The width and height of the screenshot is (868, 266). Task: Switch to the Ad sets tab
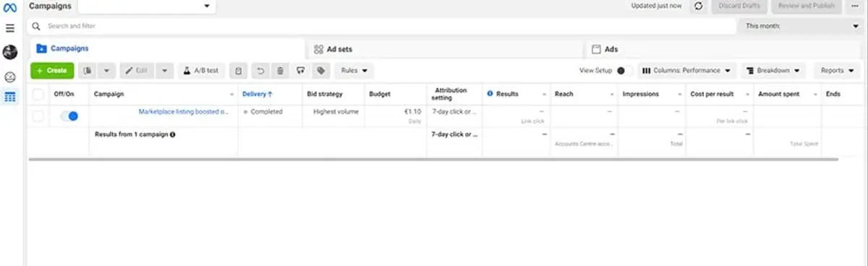pos(444,49)
